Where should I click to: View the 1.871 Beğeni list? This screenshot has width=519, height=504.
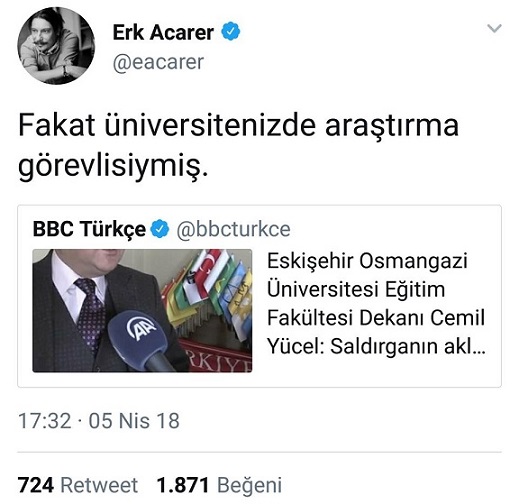[219, 485]
